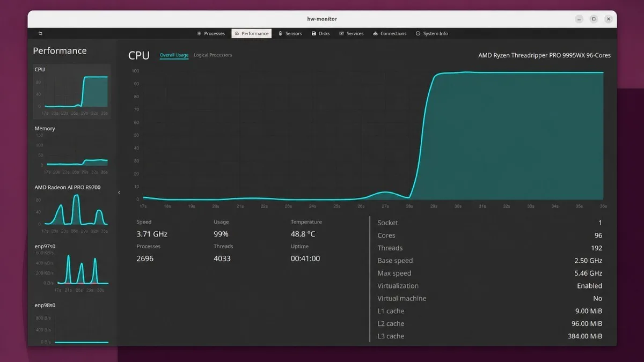Click the CPU heading above the graph
644x362 pixels.
(x=139, y=56)
